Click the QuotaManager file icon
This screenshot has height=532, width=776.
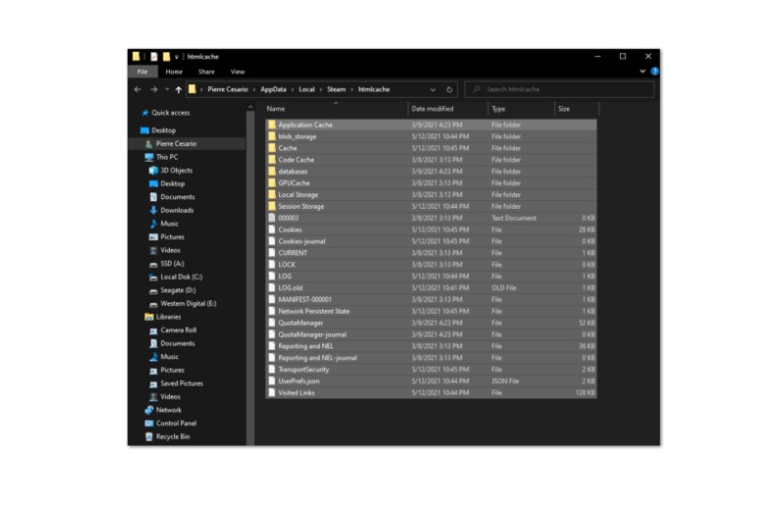(x=272, y=323)
